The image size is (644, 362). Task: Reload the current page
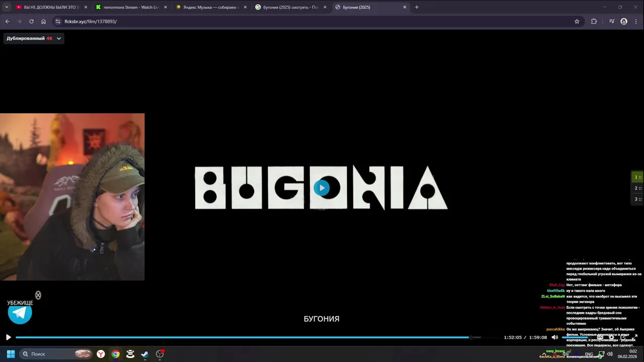pyautogui.click(x=31, y=22)
